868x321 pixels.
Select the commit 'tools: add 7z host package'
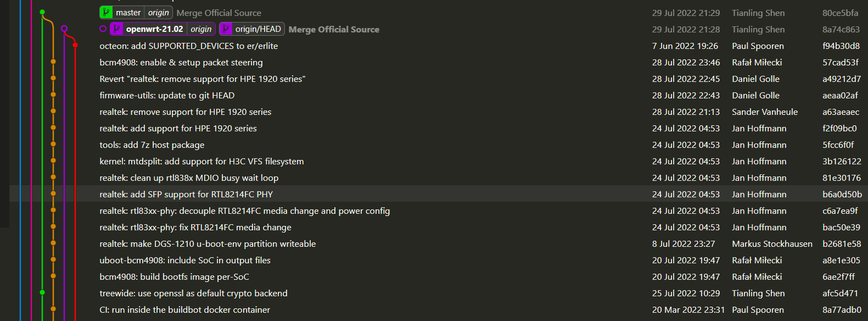click(x=152, y=145)
